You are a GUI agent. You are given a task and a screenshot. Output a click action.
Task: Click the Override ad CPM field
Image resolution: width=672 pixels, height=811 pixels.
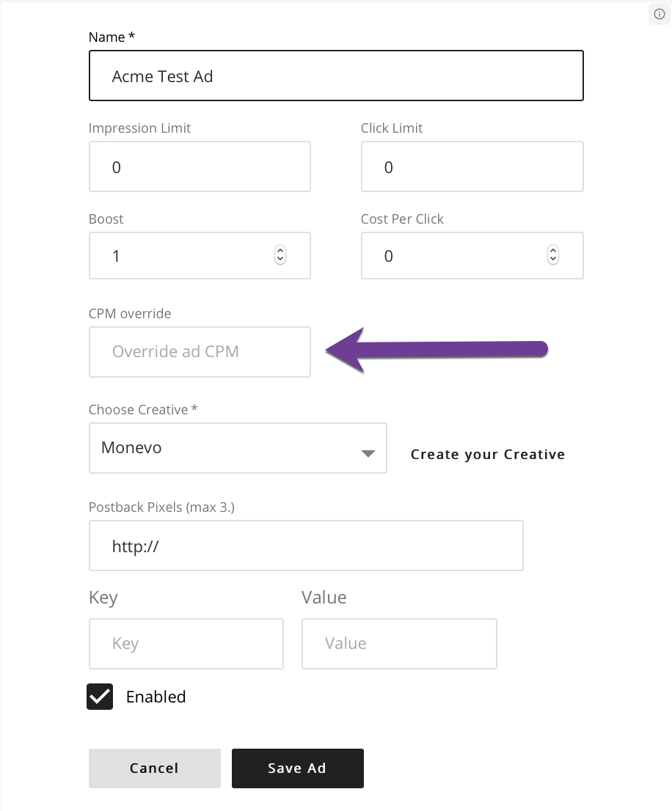[x=200, y=352]
